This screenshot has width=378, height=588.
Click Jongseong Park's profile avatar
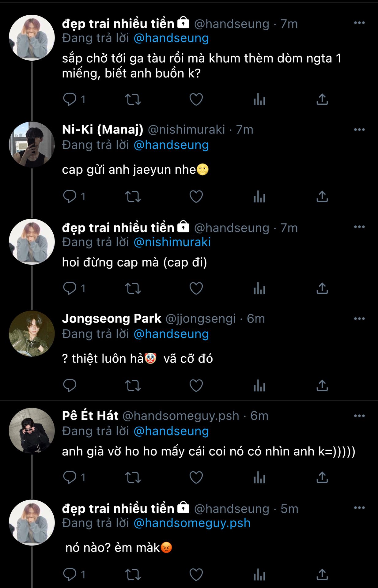point(32,334)
